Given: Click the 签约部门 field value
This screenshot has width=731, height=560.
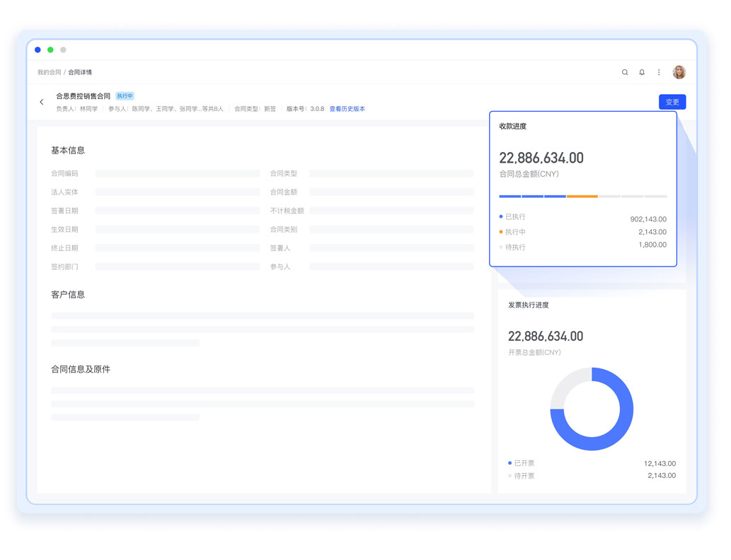Looking at the screenshot, I should point(177,267).
